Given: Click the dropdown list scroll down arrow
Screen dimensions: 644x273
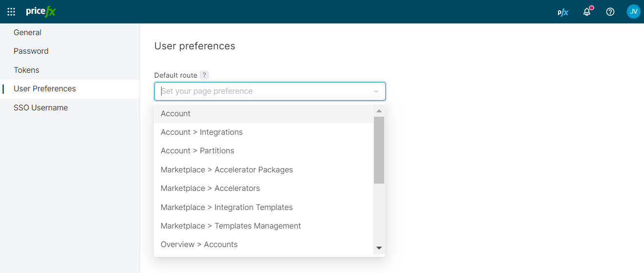Looking at the screenshot, I should (x=379, y=248).
